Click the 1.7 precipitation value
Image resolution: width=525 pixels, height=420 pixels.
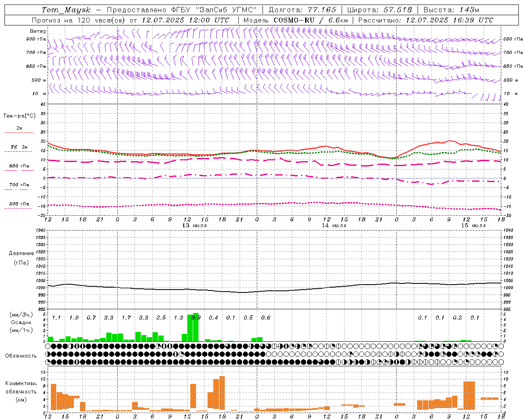pyautogui.click(x=126, y=317)
